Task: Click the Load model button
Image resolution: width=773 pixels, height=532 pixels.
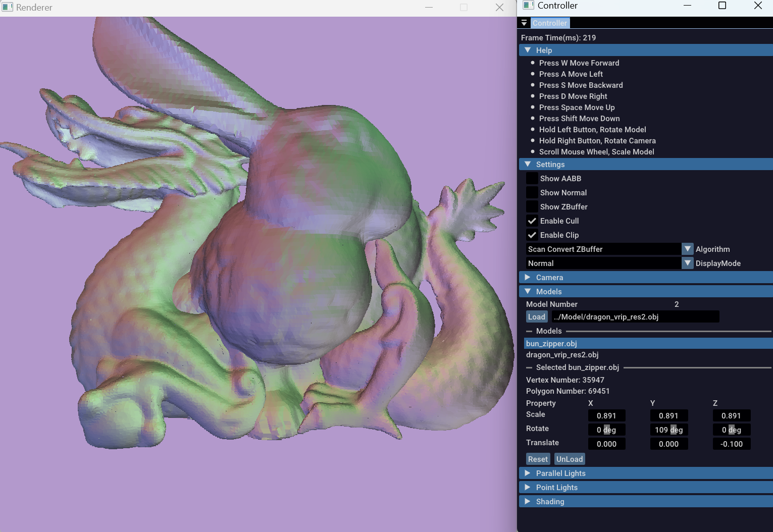Action: point(537,317)
